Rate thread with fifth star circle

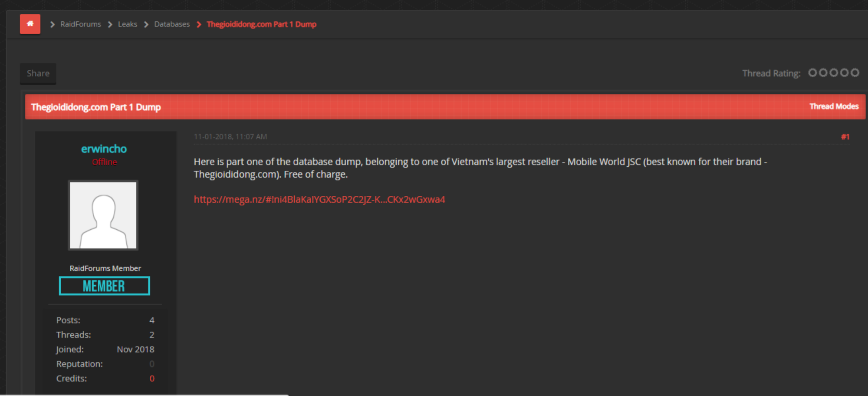pos(855,73)
